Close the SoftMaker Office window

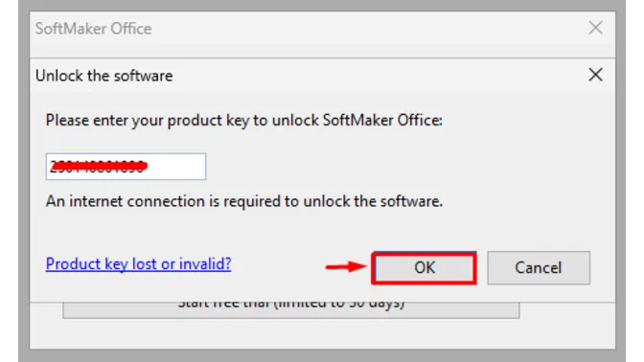[x=595, y=28]
